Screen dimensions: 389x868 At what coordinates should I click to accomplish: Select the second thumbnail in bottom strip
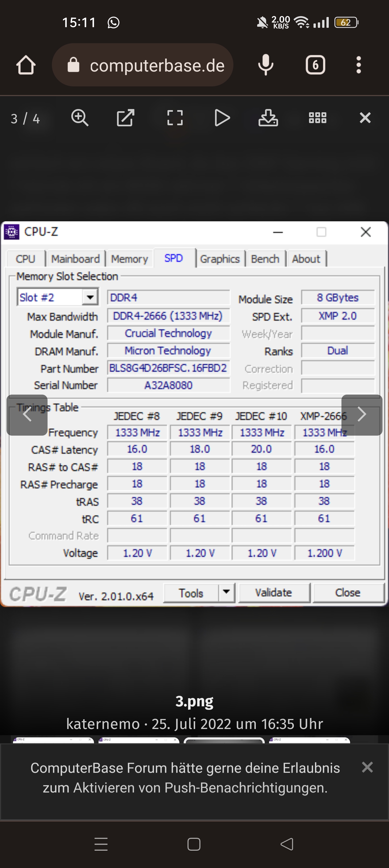coord(139,740)
